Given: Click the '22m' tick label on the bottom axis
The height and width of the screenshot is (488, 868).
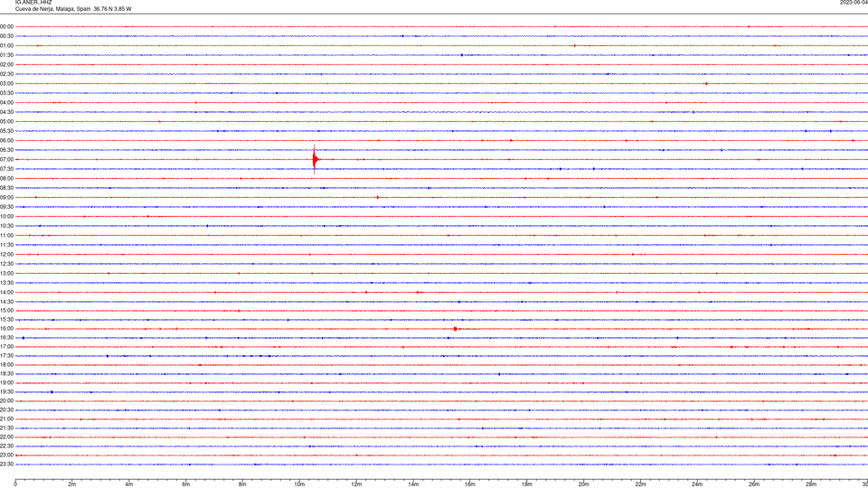Looking at the screenshot, I should pyautogui.click(x=640, y=484).
